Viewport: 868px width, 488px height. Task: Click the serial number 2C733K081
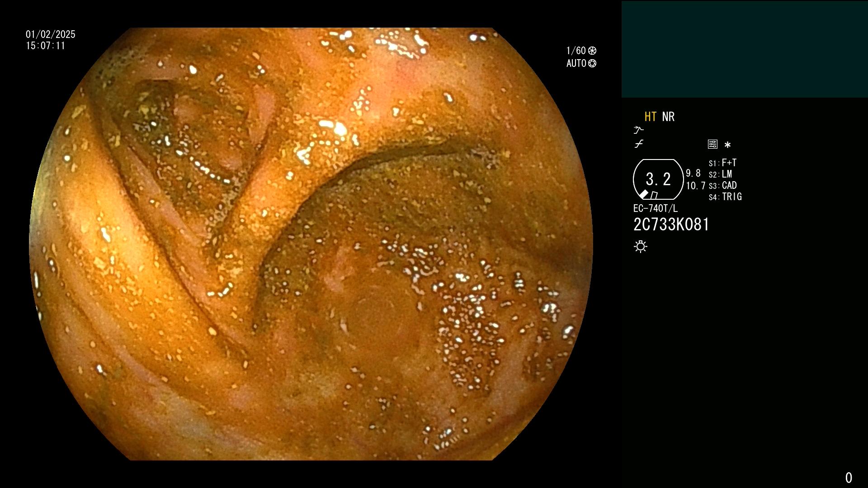point(671,225)
